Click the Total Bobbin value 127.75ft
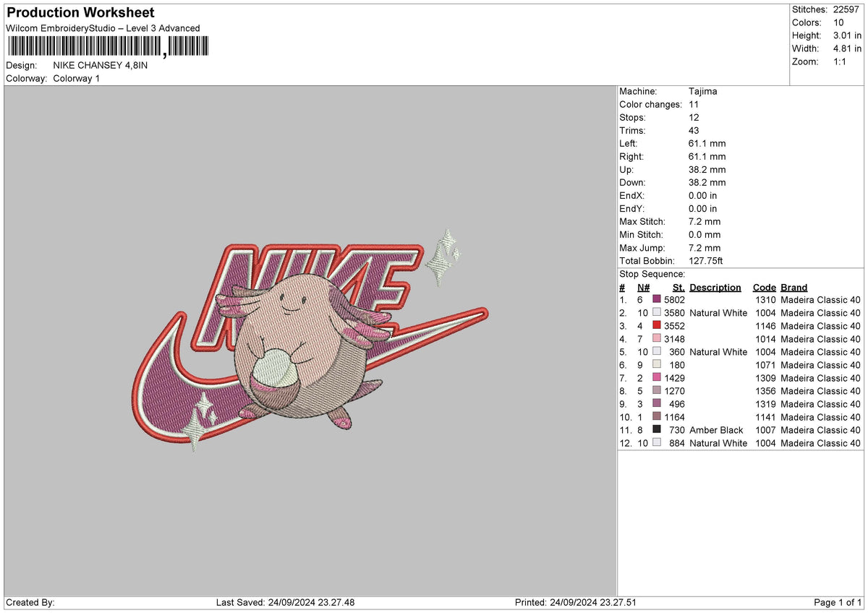This screenshot has width=868, height=613. click(x=706, y=260)
